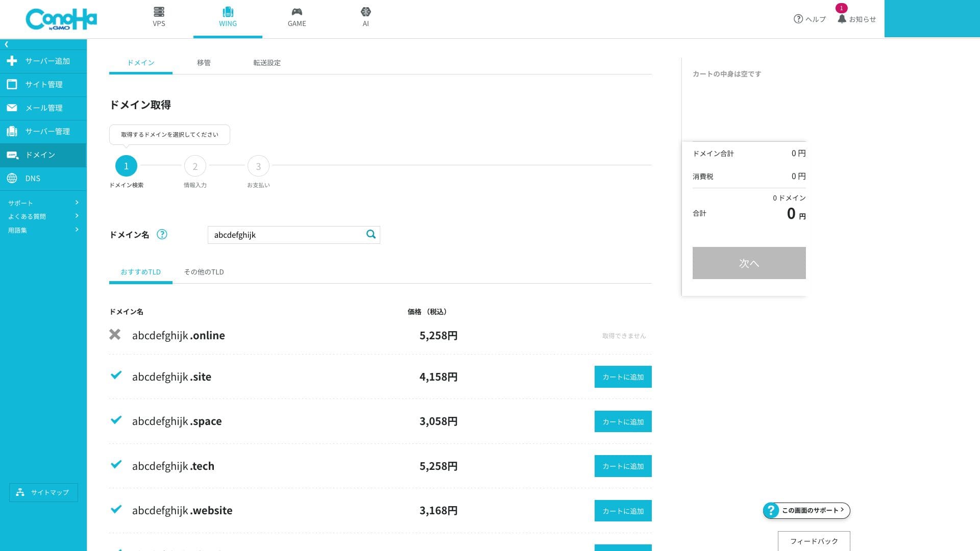980x551 pixels.
Task: Click the domain name input field
Action: click(286, 235)
